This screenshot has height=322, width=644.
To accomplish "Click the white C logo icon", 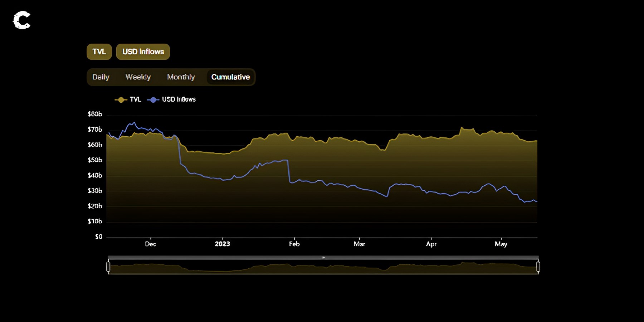I will 22,20.
